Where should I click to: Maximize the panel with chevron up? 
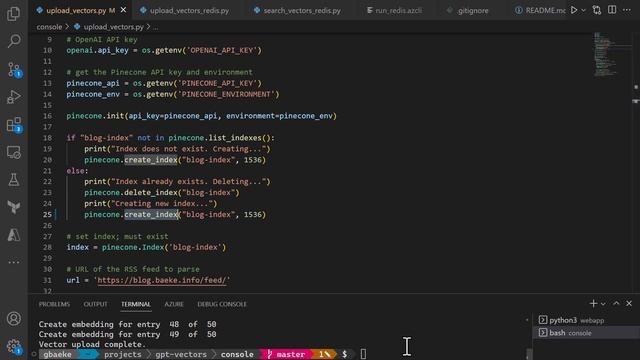tap(616, 303)
